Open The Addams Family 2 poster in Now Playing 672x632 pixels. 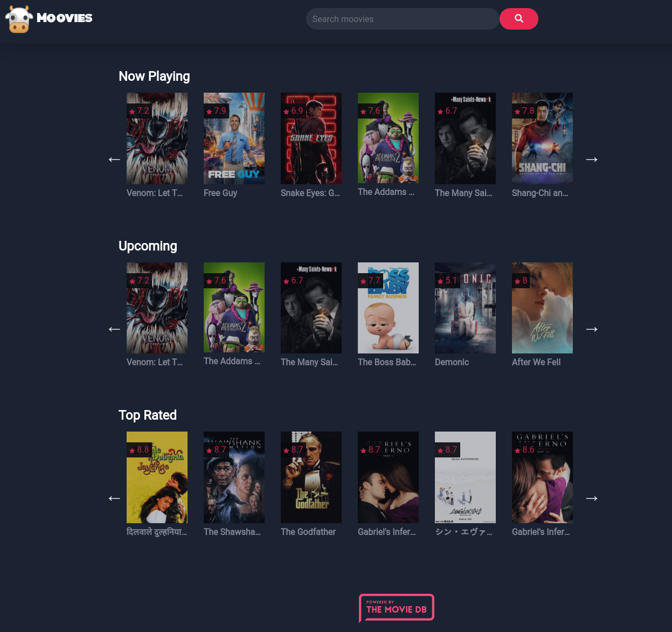point(388,138)
